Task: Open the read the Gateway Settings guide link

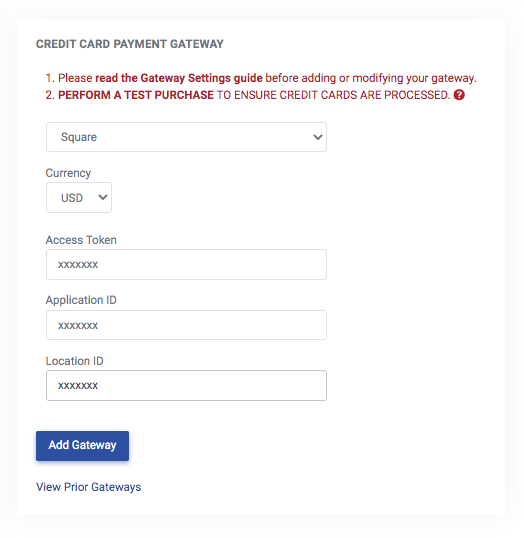Action: click(x=179, y=78)
